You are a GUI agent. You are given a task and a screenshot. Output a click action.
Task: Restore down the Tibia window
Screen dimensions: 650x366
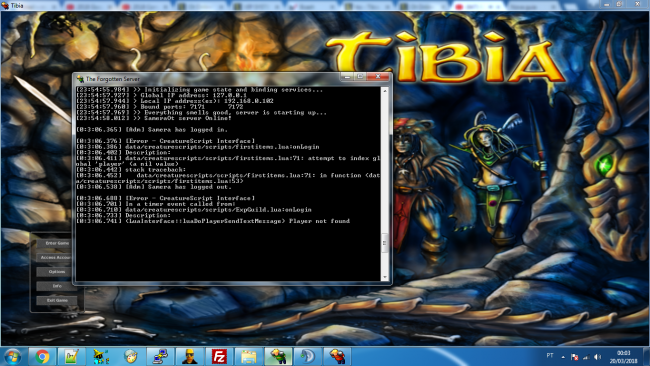point(619,4)
